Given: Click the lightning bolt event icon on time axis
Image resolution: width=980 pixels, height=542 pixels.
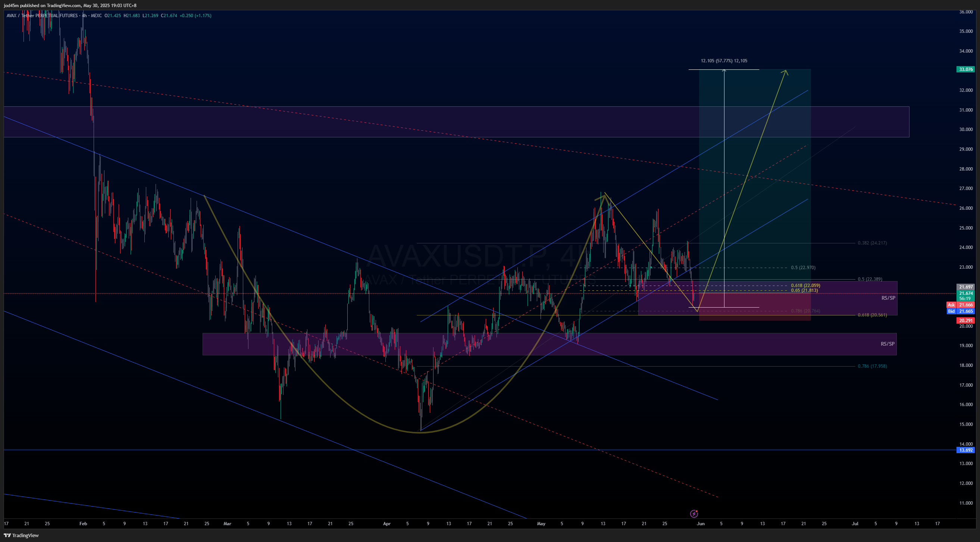Looking at the screenshot, I should [x=694, y=514].
